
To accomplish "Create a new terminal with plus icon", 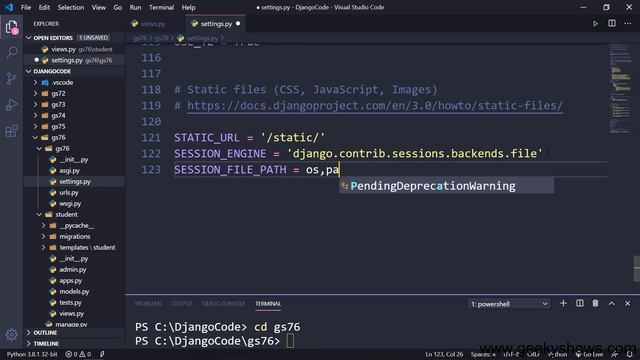I will 563,303.
